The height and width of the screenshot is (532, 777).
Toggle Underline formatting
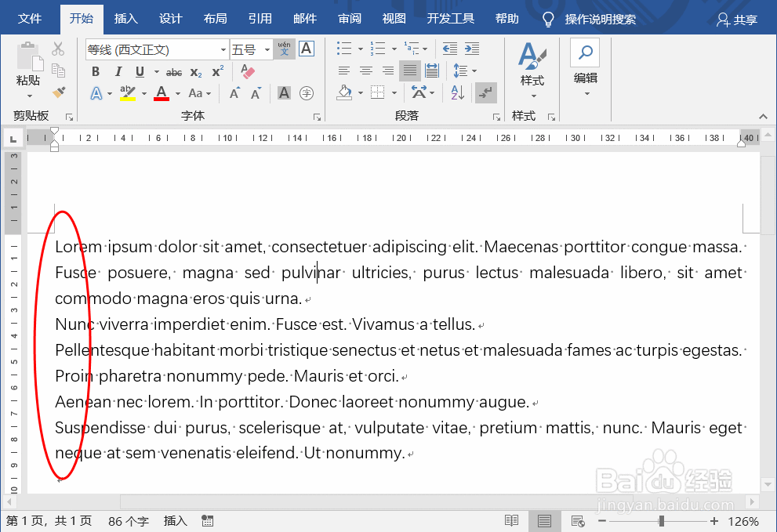tap(140, 72)
